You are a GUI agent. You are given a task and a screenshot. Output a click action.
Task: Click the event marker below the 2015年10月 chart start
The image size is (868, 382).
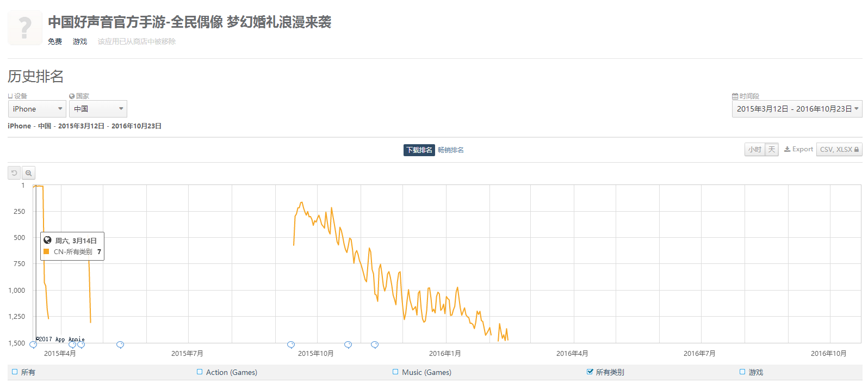[291, 345]
